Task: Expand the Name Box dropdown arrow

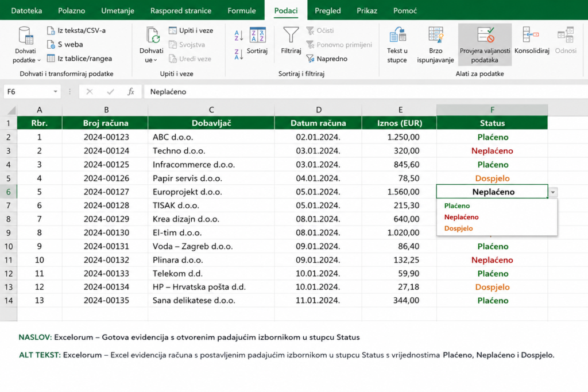Action: [55, 91]
